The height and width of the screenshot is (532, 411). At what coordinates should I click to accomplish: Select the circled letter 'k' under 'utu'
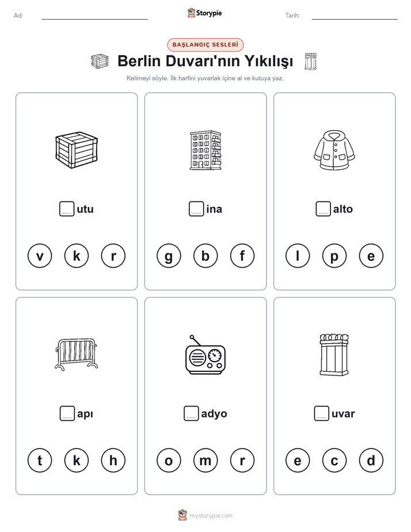point(77,256)
